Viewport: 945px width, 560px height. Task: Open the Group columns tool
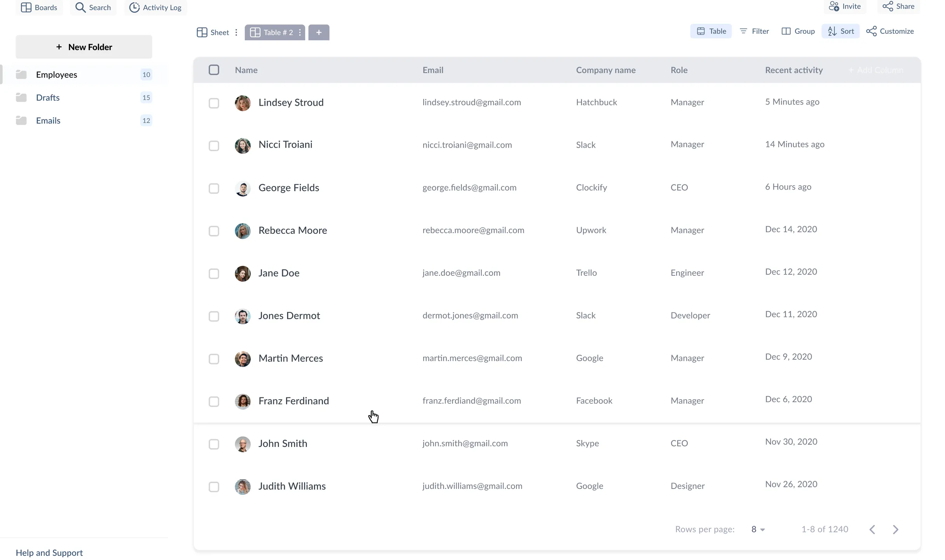[798, 31]
